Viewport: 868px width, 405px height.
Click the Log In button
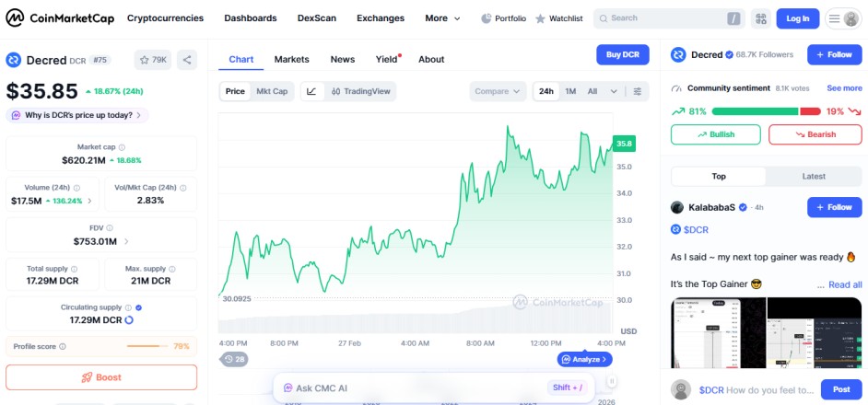[x=798, y=18]
